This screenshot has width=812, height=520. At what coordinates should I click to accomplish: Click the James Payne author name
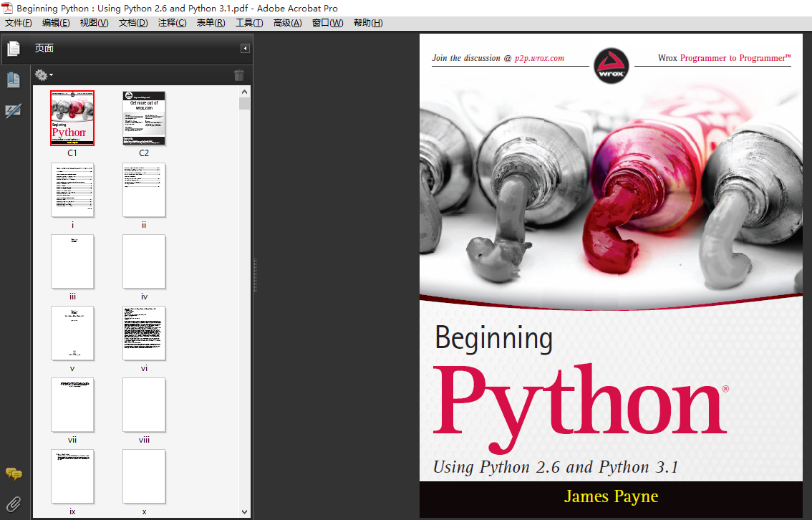click(611, 496)
